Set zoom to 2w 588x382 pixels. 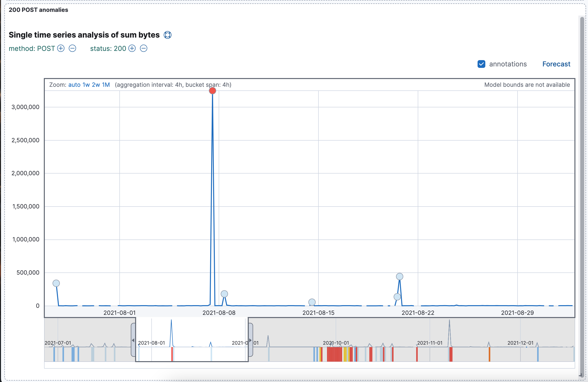point(96,85)
